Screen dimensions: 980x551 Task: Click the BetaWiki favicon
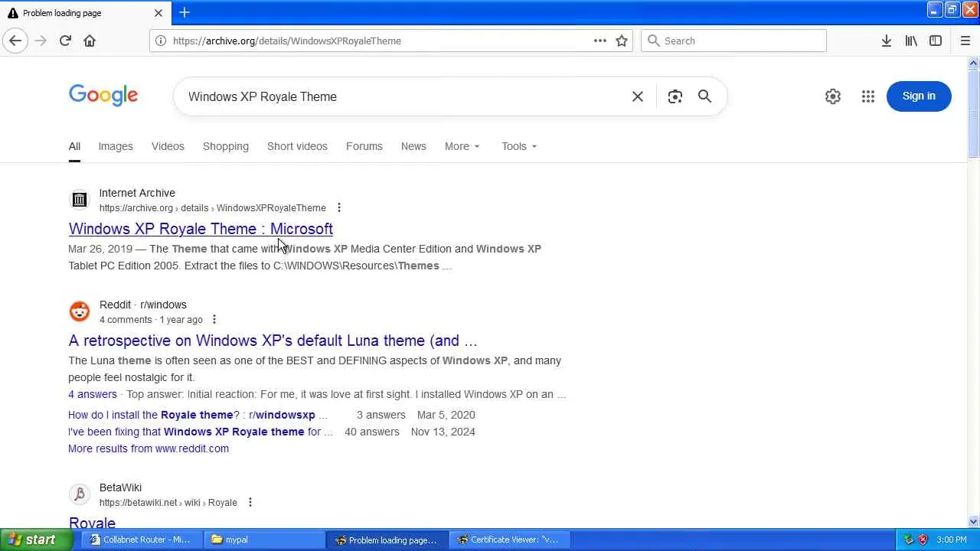click(80, 494)
